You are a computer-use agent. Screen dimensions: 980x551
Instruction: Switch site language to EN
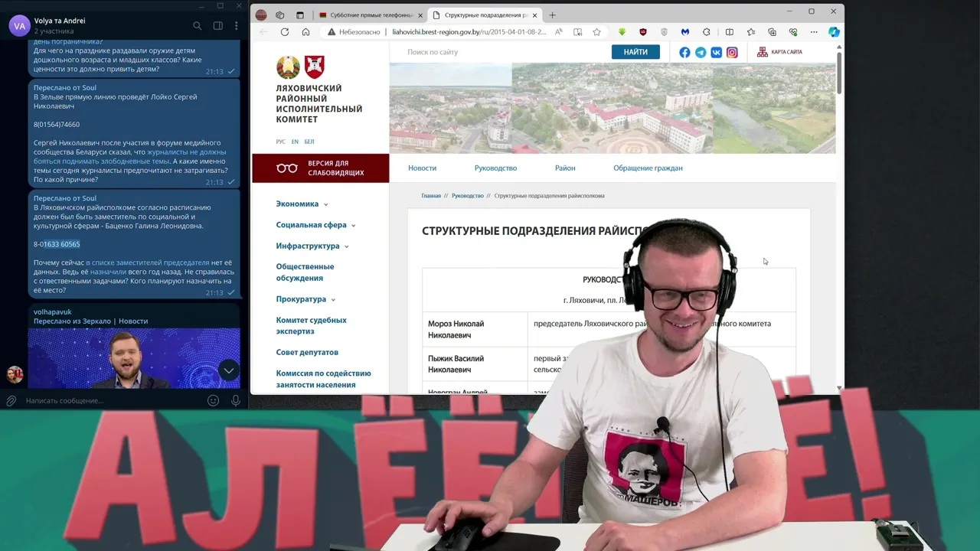click(295, 142)
